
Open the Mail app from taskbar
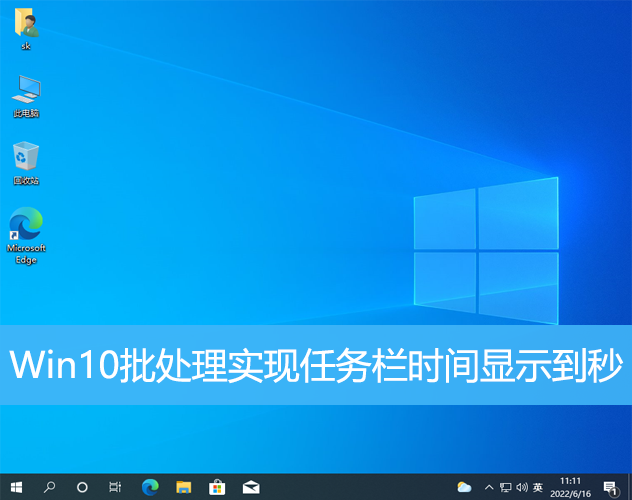(x=250, y=487)
